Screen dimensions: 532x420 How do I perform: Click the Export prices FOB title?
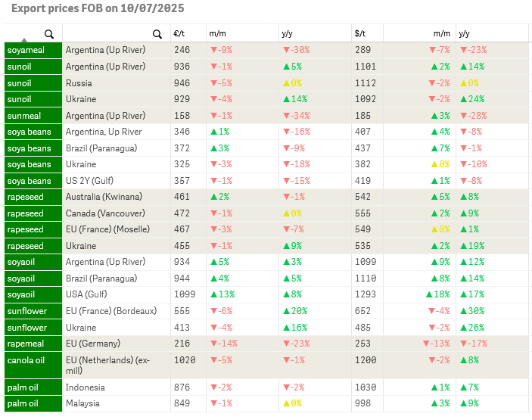point(98,9)
